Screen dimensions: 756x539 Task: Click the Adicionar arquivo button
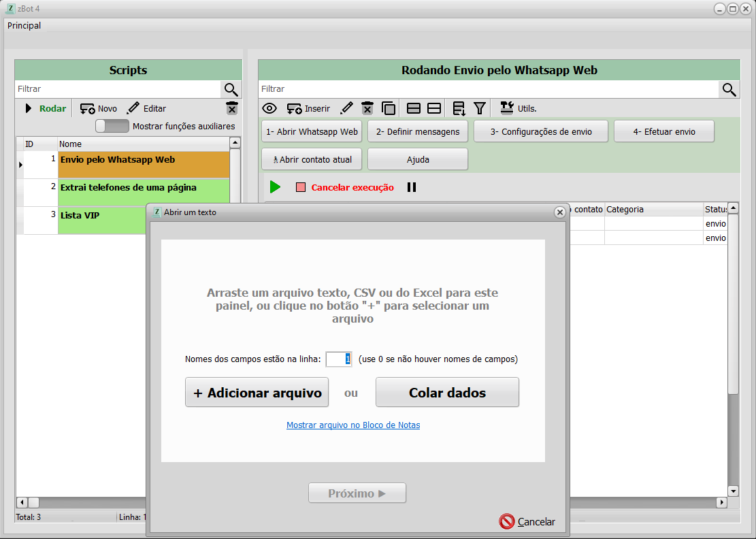tap(257, 393)
